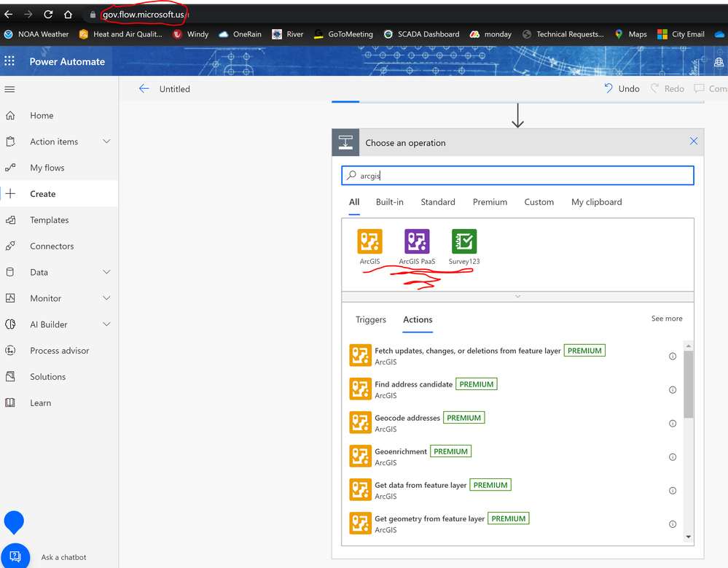728x568 pixels.
Task: Click the actions list scrollbar thumb
Action: pyautogui.click(x=689, y=384)
